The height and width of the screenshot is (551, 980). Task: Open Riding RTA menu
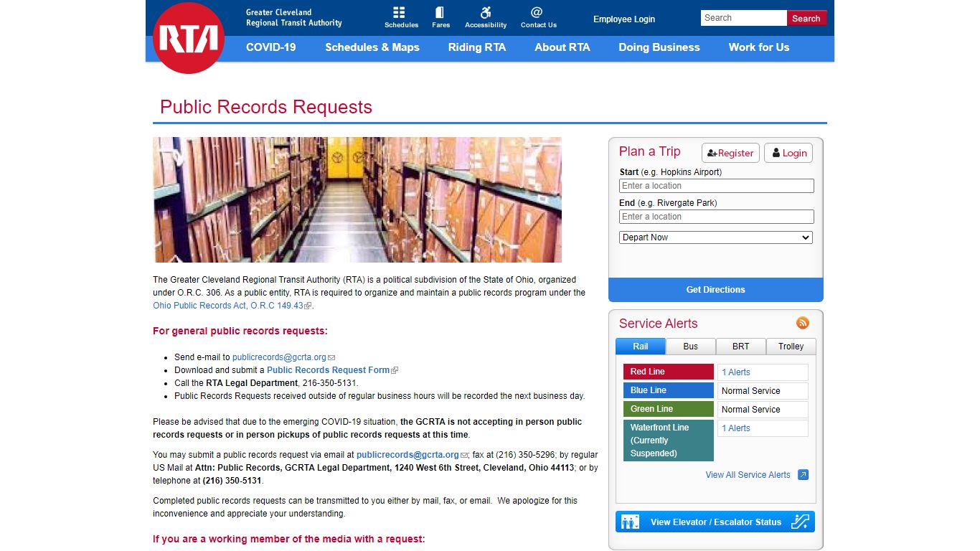477,47
